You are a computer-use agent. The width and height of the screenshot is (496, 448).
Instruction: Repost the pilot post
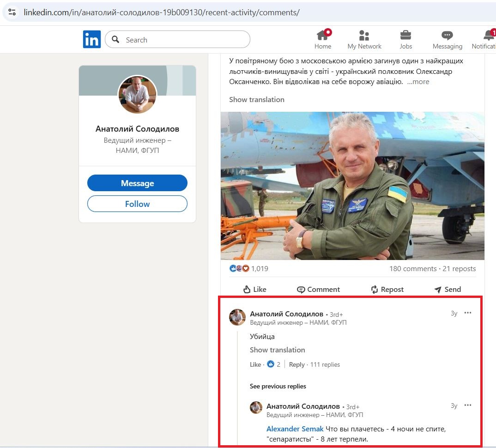(387, 289)
